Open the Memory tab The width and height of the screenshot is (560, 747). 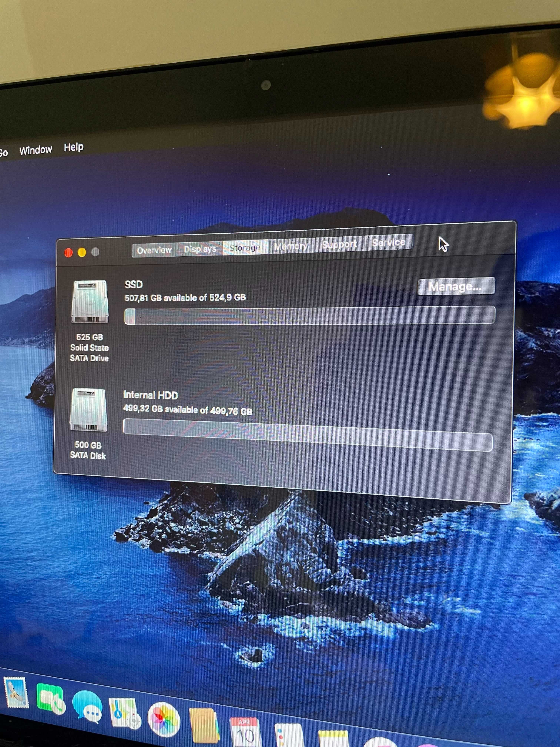tap(291, 246)
